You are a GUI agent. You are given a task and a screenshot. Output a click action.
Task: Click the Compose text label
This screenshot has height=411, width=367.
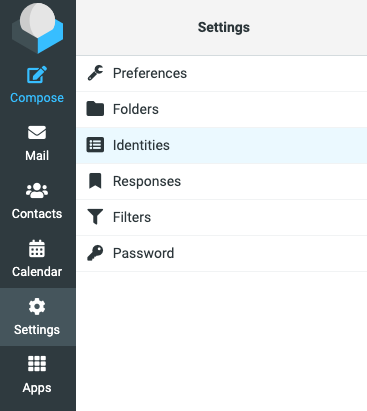37,98
